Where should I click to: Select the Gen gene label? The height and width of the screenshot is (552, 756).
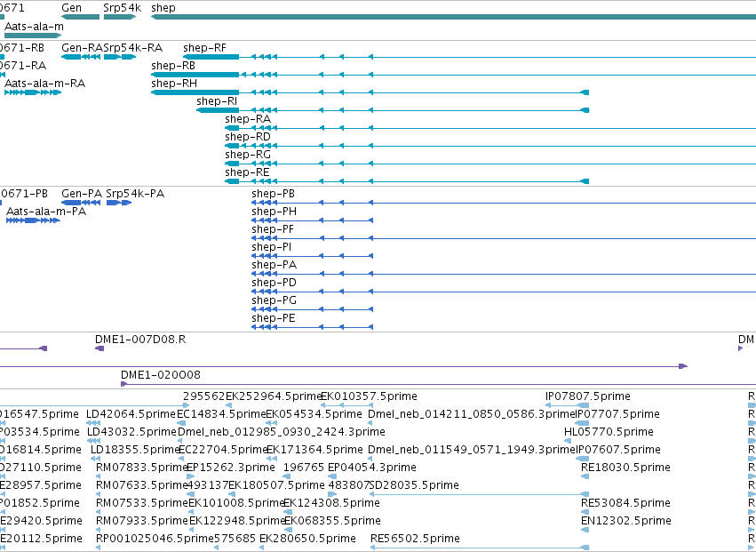coord(71,8)
